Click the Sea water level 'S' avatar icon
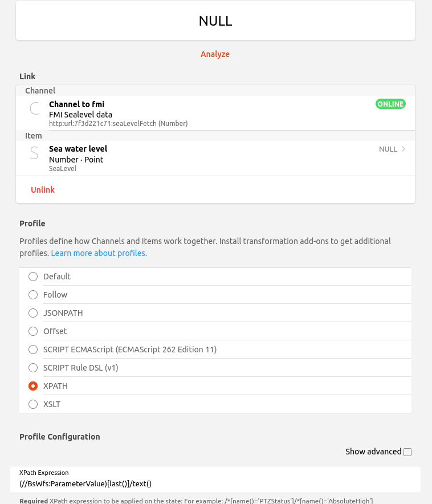The height and width of the screenshot is (504, 432). tap(34, 153)
